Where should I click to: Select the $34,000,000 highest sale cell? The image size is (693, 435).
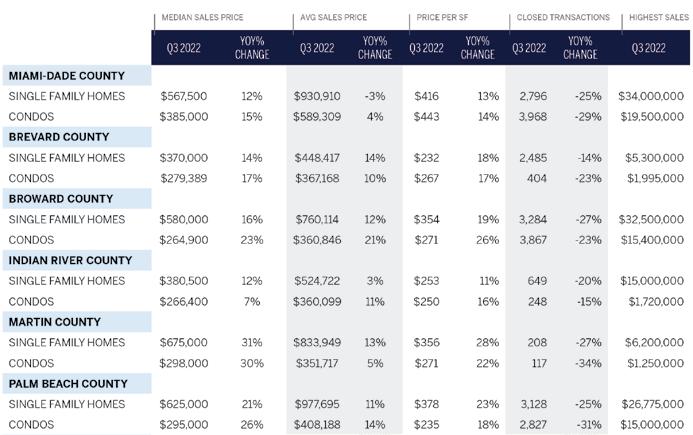pos(651,96)
